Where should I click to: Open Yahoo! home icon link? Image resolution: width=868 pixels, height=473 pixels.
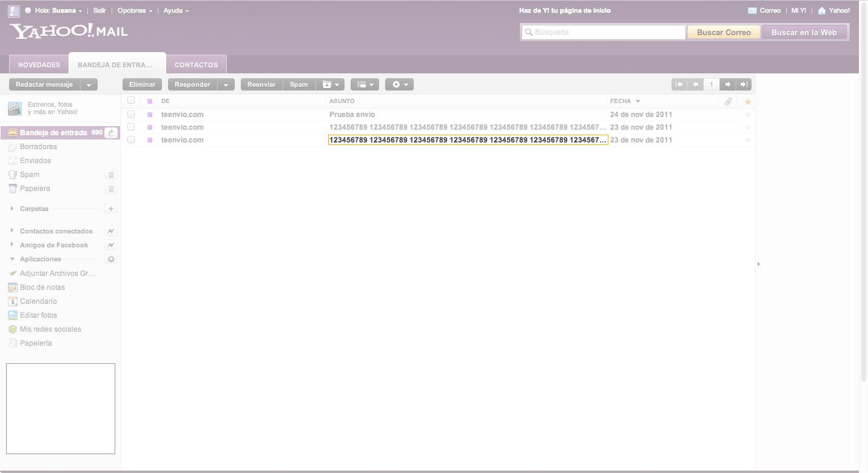point(822,11)
